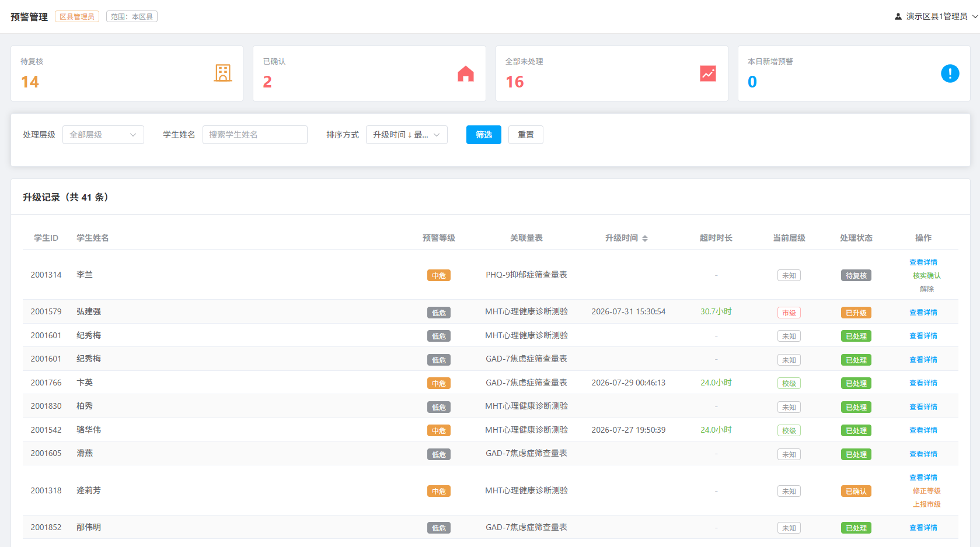Click 查看详情 for 邴伟明
The height and width of the screenshot is (547, 980).
pos(923,528)
